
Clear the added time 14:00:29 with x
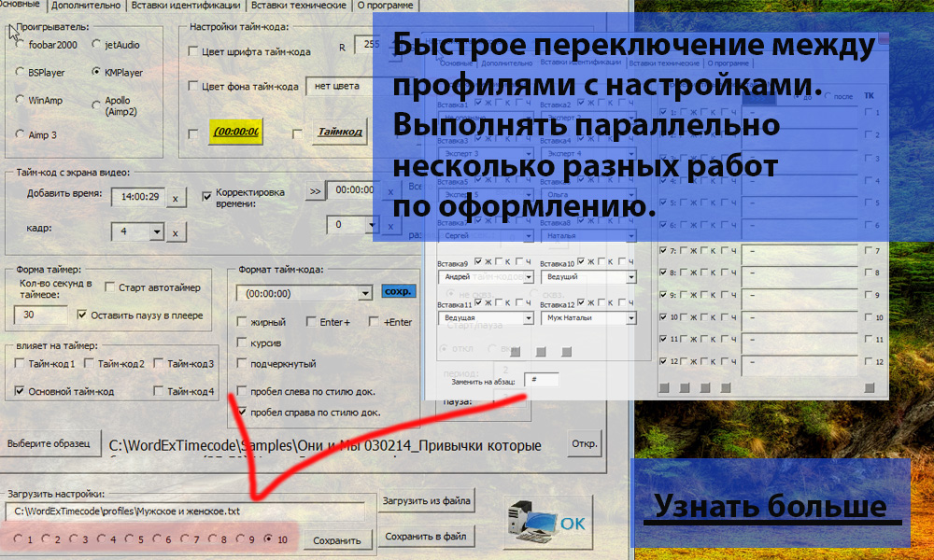[176, 198]
